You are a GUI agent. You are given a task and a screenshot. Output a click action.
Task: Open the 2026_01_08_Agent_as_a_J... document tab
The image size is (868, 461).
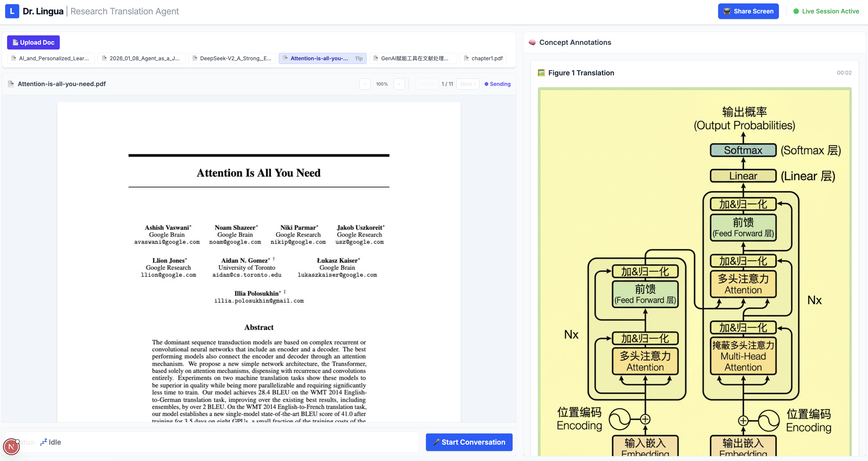pos(141,58)
